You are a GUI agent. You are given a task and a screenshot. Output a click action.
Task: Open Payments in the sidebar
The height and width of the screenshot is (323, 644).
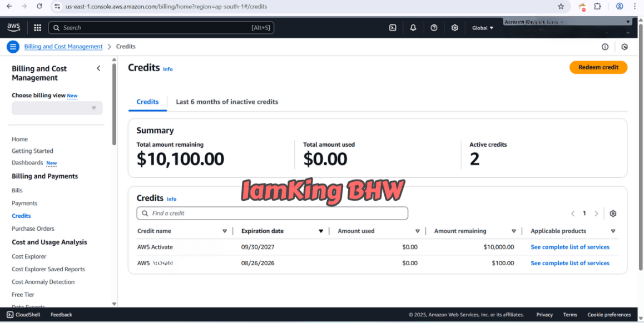coord(24,203)
